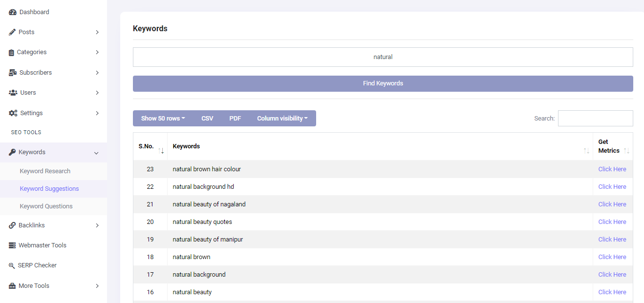Click the Find Keywords button

tap(383, 83)
